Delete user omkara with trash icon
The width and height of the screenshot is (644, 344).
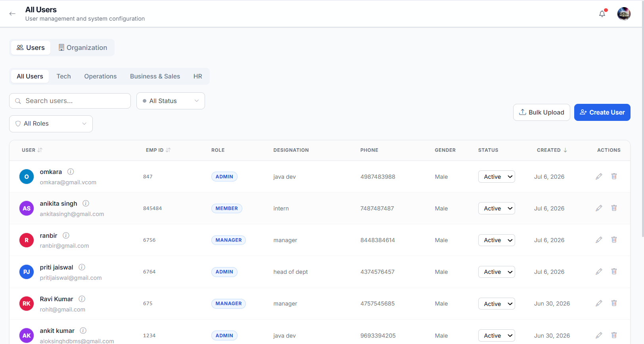tap(614, 176)
